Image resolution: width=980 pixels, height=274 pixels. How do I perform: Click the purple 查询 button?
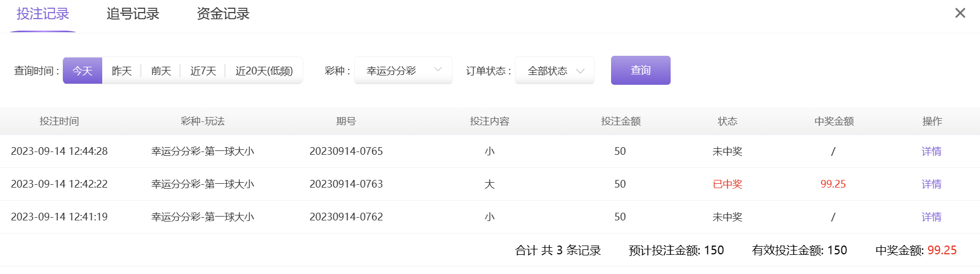click(x=641, y=70)
